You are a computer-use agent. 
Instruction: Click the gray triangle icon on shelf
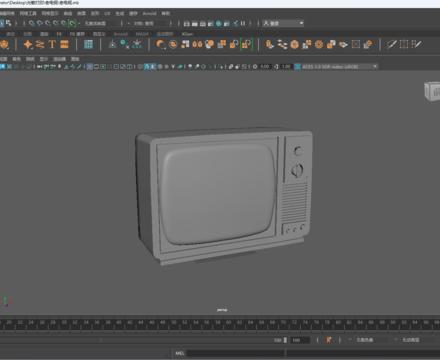point(113,44)
